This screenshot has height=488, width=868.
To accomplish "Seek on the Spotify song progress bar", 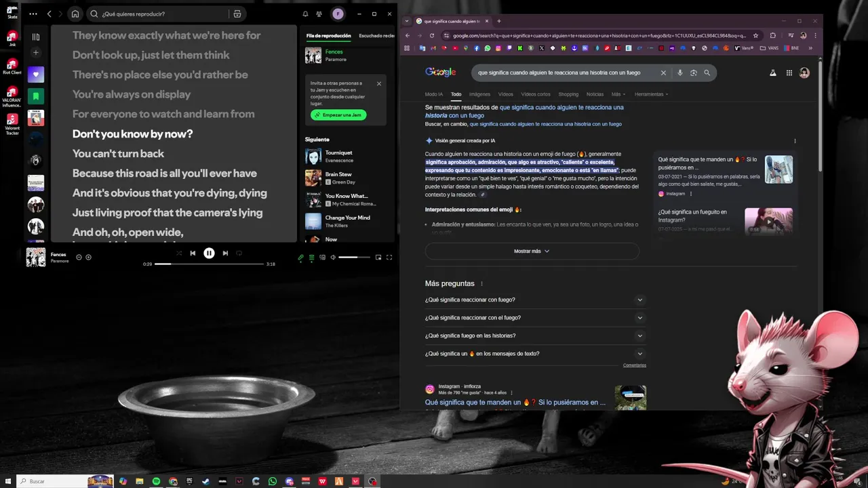I will tap(209, 264).
